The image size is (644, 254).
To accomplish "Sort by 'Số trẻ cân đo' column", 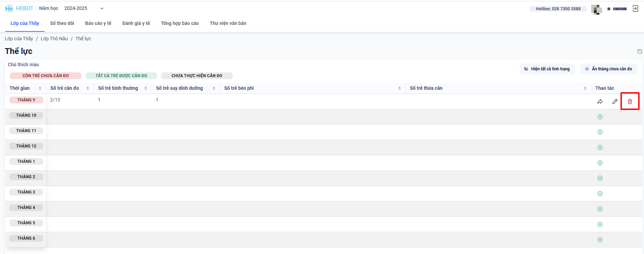I will (x=88, y=88).
